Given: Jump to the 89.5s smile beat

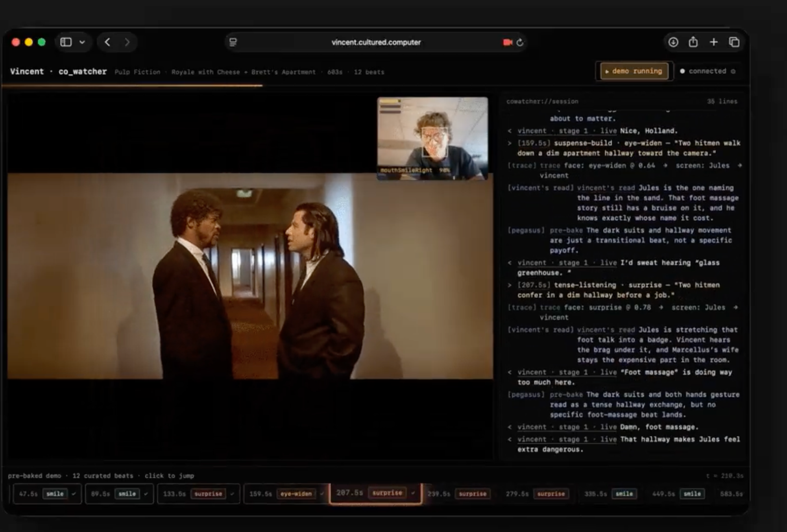Looking at the screenshot, I should click(x=119, y=494).
